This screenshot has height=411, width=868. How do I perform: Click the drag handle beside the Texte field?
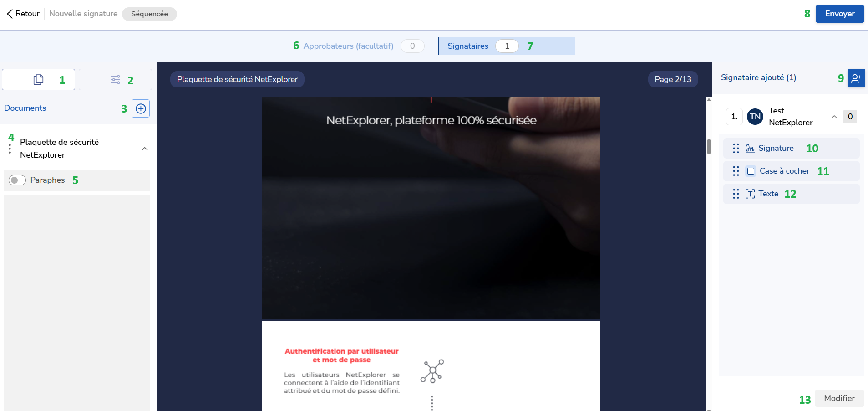click(736, 194)
